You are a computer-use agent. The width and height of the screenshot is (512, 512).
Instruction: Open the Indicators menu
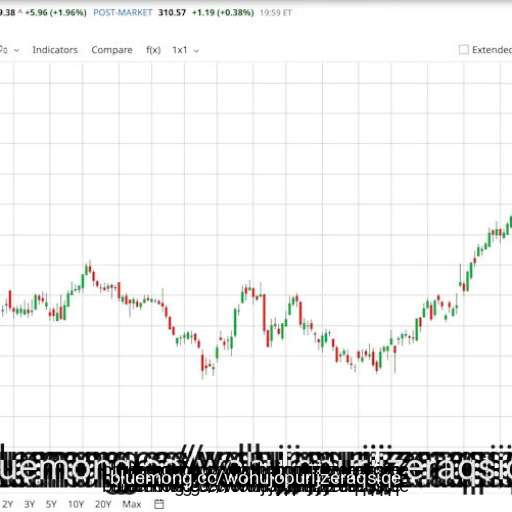pos(55,50)
